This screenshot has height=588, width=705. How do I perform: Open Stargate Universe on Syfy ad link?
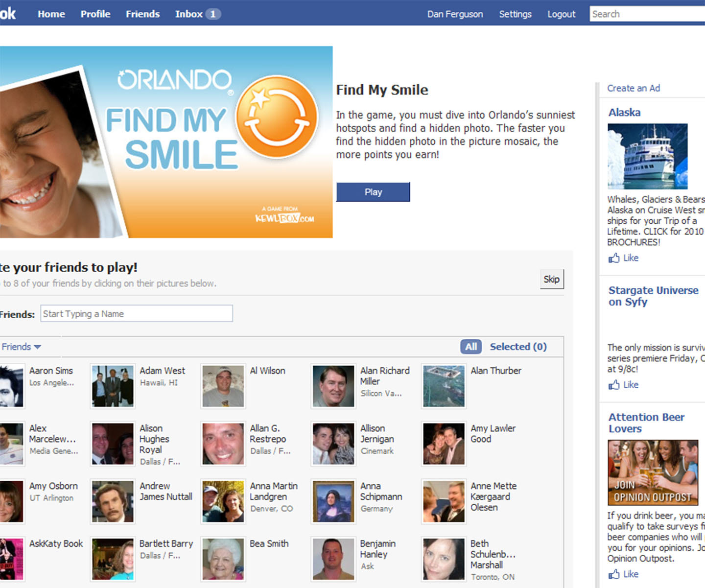click(x=653, y=296)
